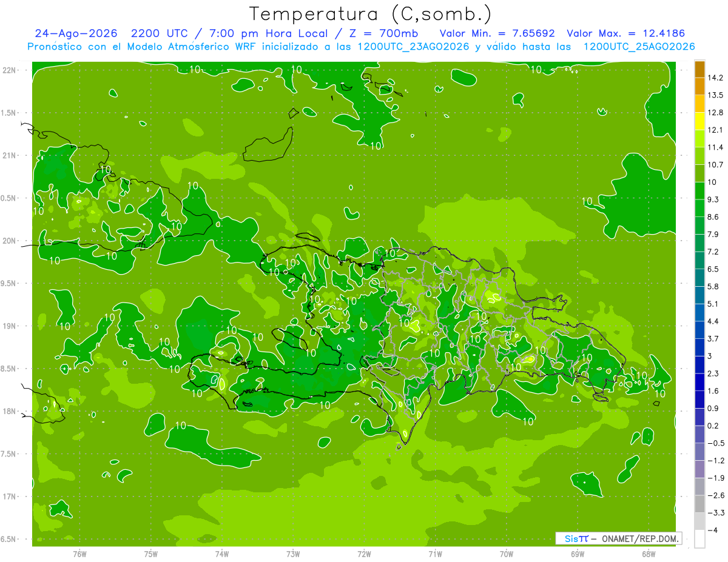Click the "20N" latitude axis label
The image size is (728, 562).
point(10,241)
